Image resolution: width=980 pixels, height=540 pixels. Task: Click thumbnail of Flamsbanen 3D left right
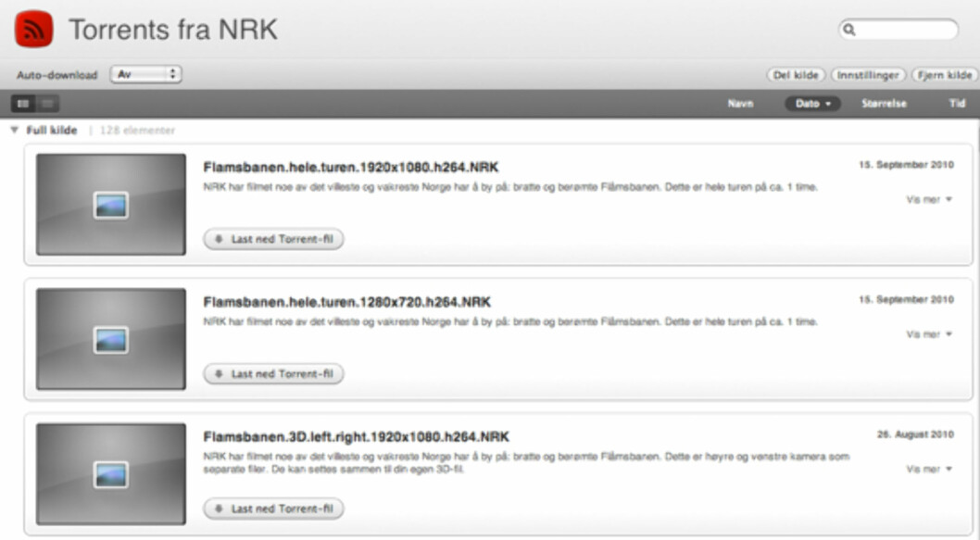pyautogui.click(x=110, y=474)
